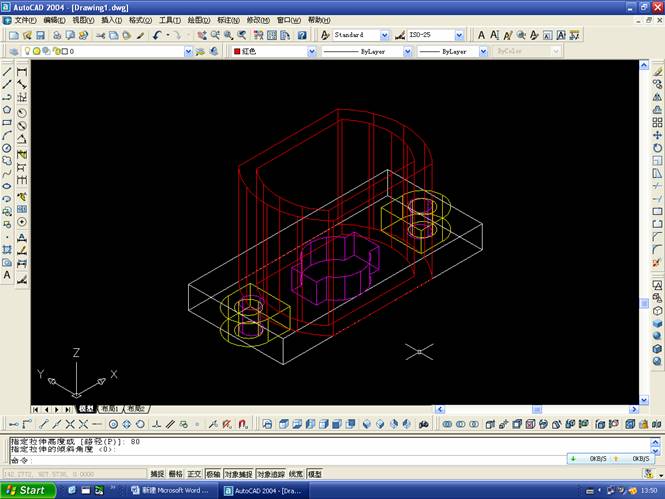Toggle 正交 ortho mode in status bar
The image size is (665, 499).
[x=195, y=474]
